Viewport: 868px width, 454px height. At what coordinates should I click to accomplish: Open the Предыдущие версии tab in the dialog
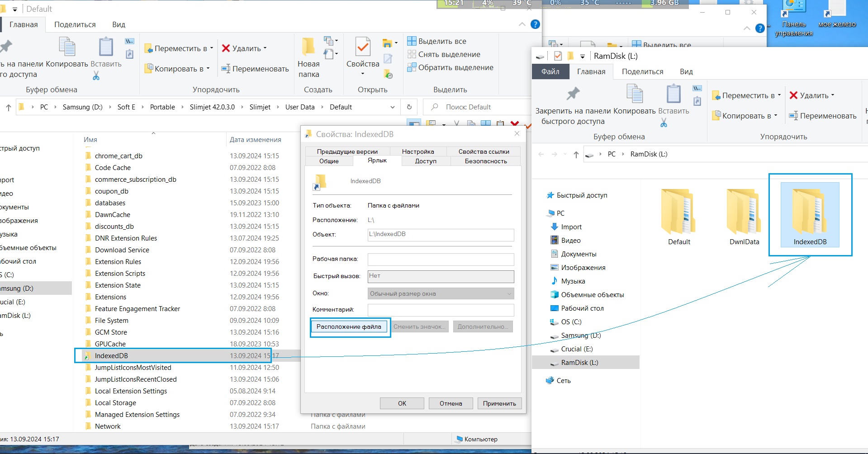(347, 151)
